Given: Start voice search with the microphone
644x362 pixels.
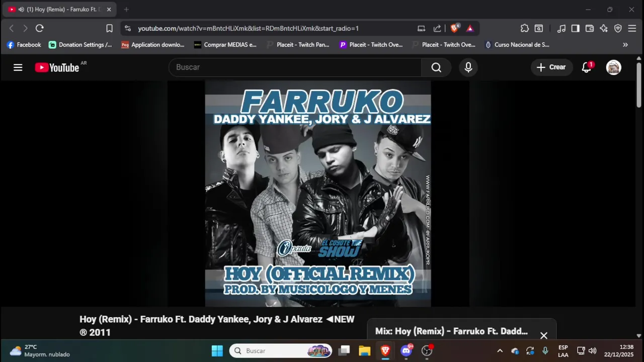Looking at the screenshot, I should [468, 67].
